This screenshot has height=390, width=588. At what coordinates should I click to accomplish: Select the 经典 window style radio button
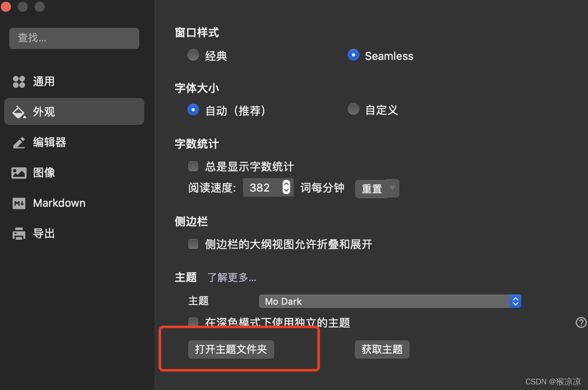(193, 55)
